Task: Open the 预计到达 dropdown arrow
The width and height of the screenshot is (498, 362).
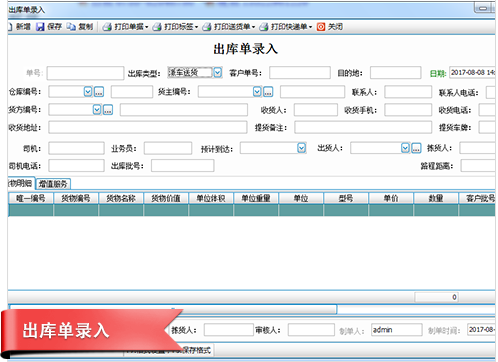Action: (x=301, y=148)
